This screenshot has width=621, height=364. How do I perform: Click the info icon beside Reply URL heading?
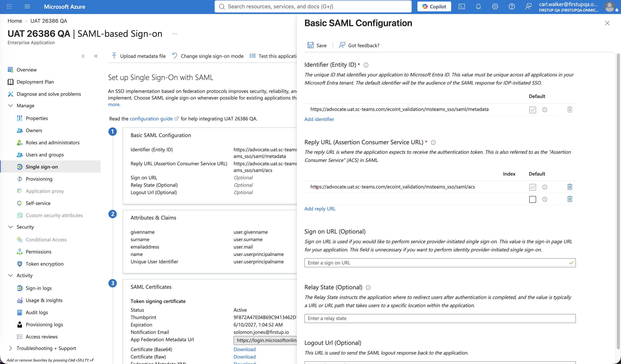click(x=433, y=142)
